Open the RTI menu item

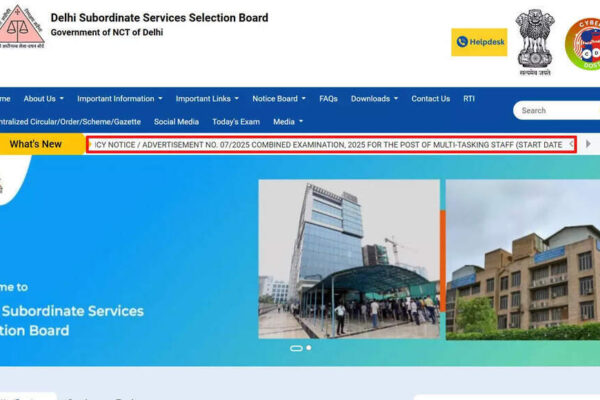469,99
